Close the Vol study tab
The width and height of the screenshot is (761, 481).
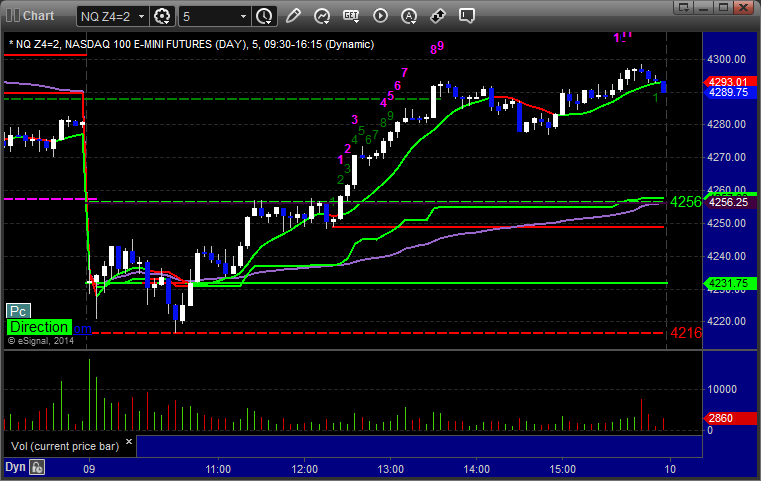point(129,442)
